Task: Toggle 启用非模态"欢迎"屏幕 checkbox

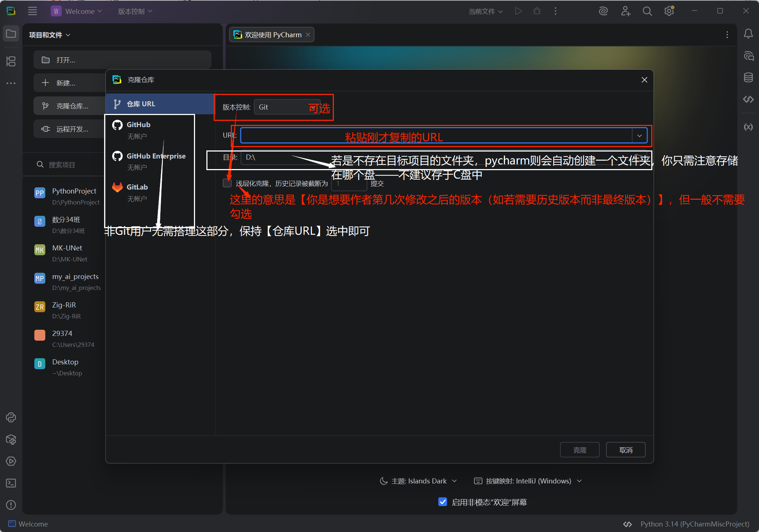Action: point(443,502)
